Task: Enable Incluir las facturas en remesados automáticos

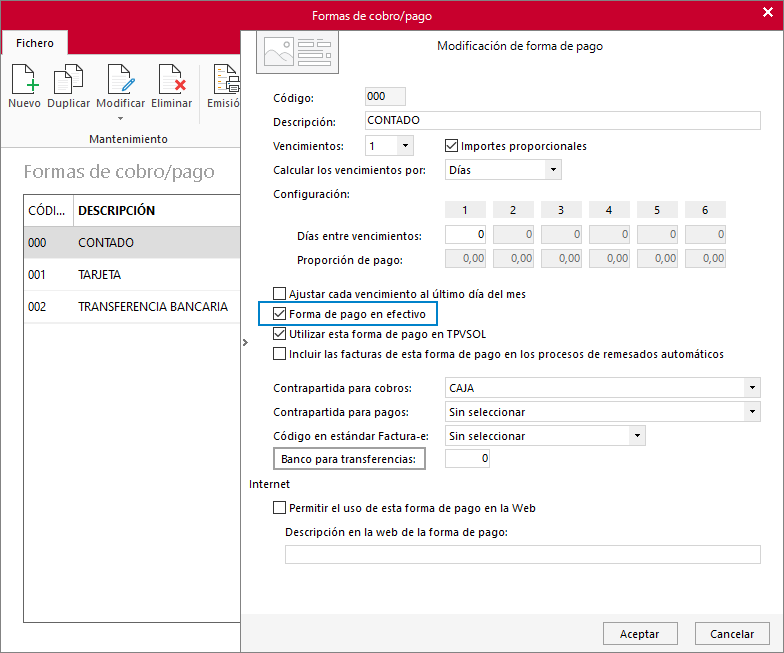Action: pos(280,354)
